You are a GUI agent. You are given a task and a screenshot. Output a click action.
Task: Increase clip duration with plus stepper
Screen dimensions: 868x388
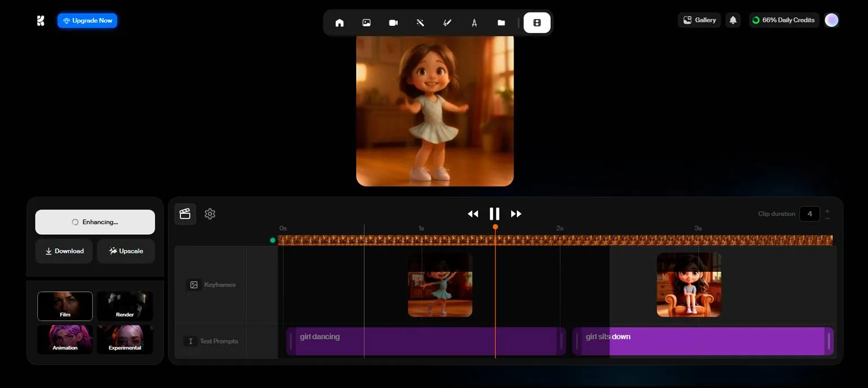pos(827,211)
